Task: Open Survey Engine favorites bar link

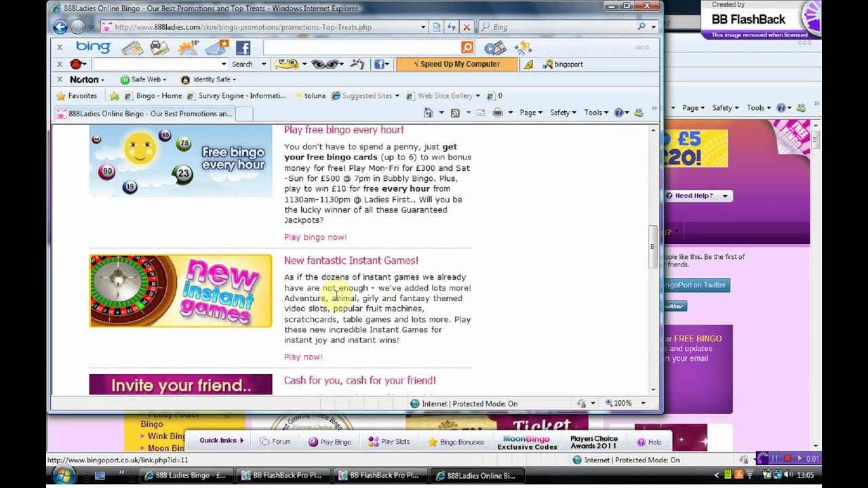Action: click(x=237, y=96)
